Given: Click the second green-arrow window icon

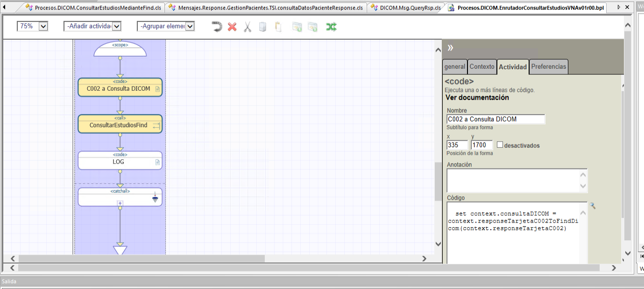Looking at the screenshot, I should pos(312,27).
